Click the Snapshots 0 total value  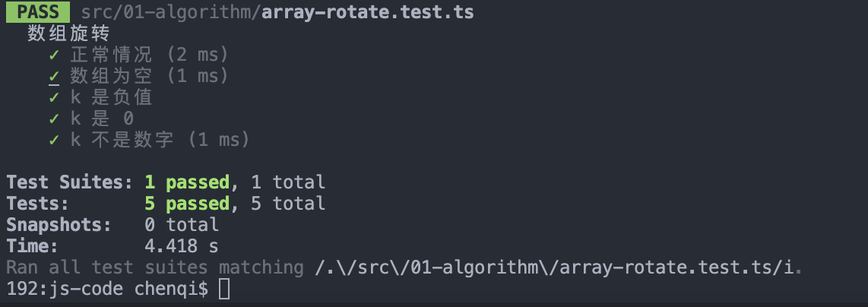click(181, 225)
